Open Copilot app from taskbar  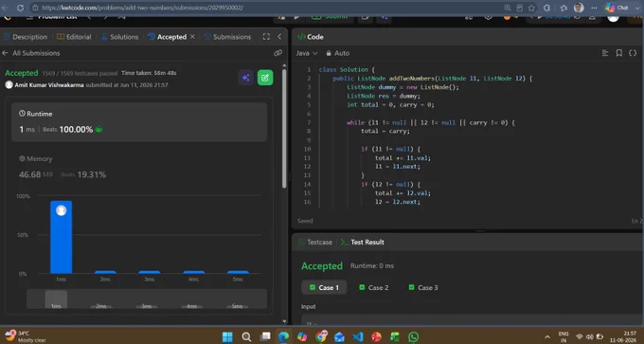point(302,337)
